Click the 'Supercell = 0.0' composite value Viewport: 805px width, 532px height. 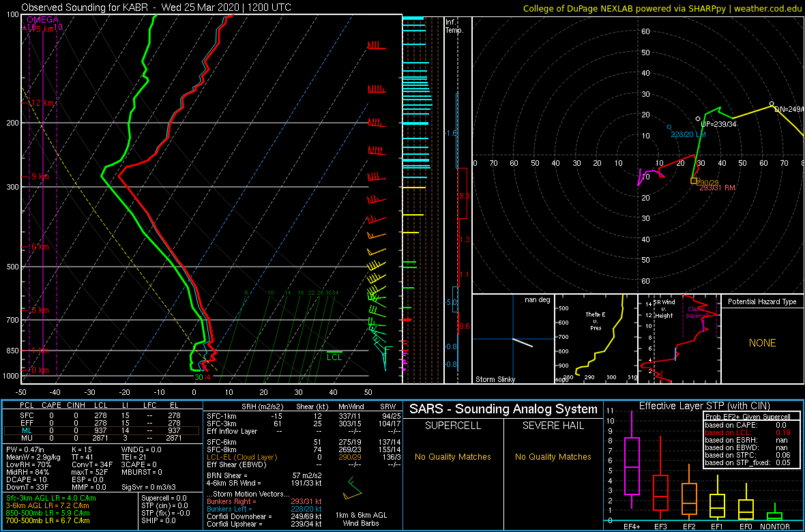(165, 499)
